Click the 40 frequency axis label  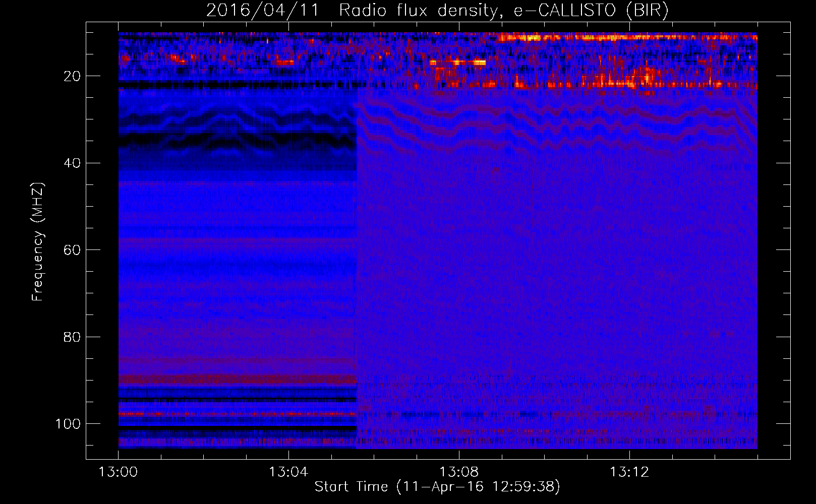[72, 163]
